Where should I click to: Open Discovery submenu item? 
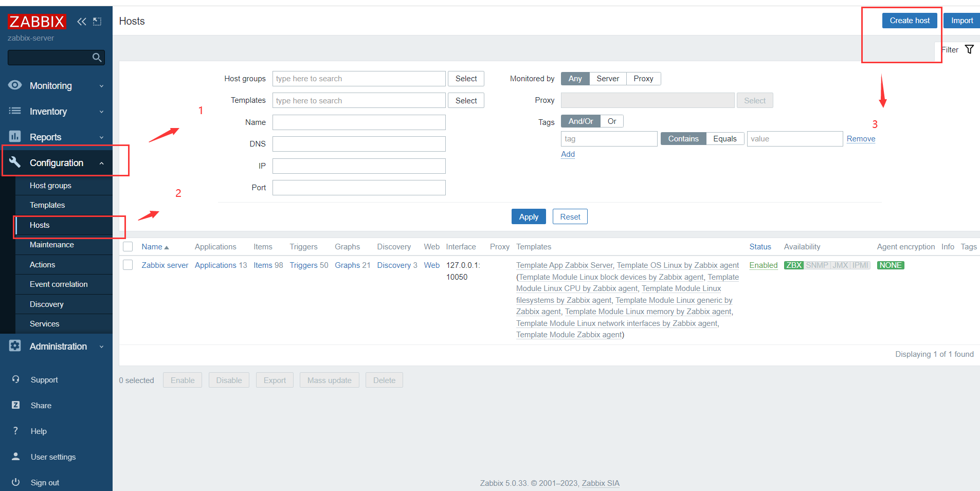click(x=64, y=304)
